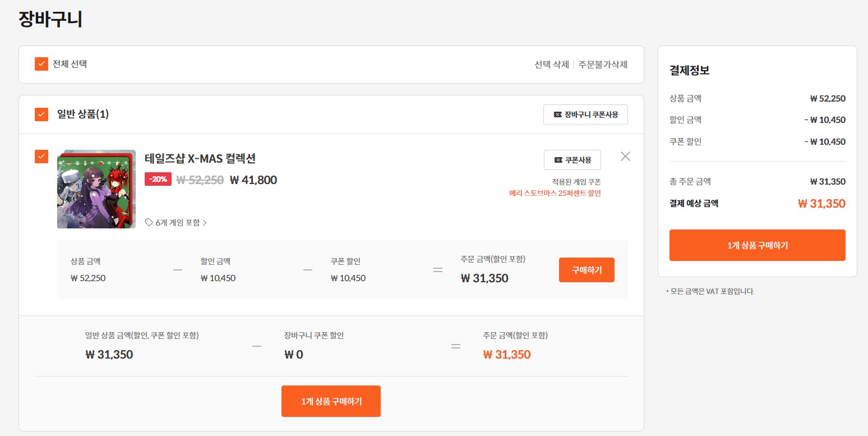Click the applied 메리 스토브마스 25퍼센트 할인 coupon
This screenshot has height=436, width=868.
pos(555,193)
